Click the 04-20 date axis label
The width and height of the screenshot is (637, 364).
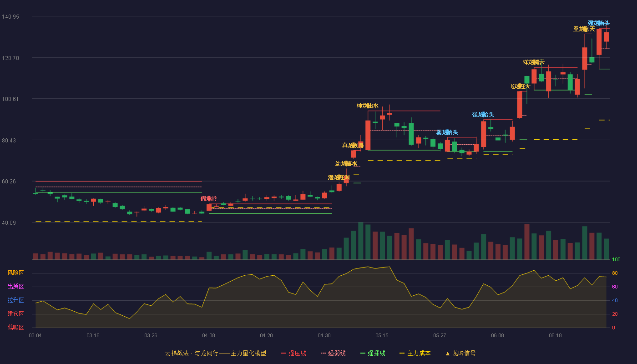point(267,335)
